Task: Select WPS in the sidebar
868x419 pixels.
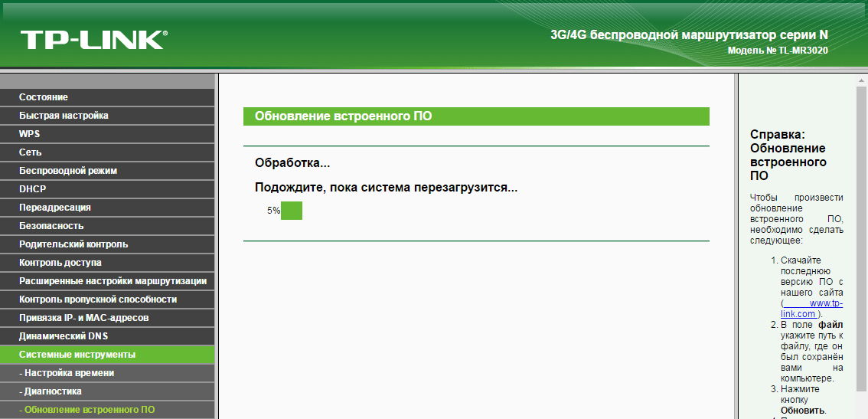Action: pyautogui.click(x=30, y=134)
